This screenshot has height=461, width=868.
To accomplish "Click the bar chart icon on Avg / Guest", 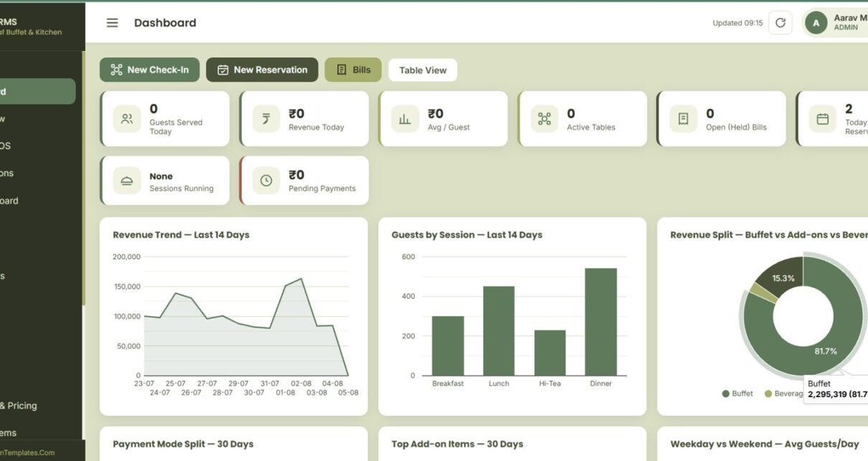I will pos(405,119).
